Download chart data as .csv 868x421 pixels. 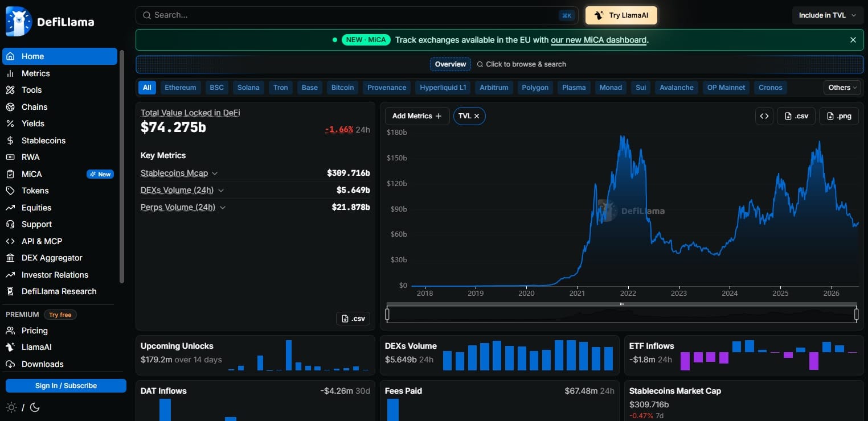click(796, 116)
